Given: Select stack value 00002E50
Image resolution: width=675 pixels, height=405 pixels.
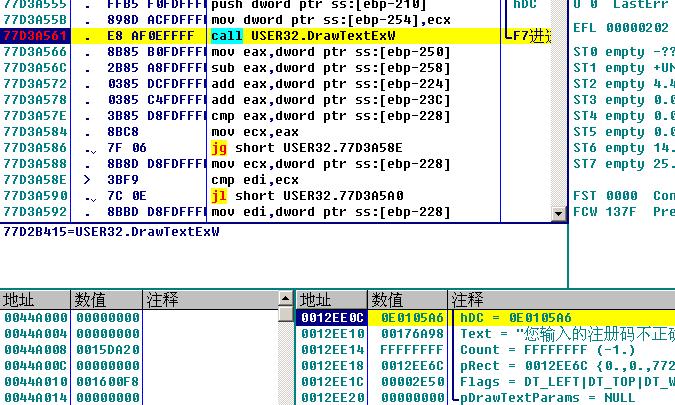Looking at the screenshot, I should 412,381.
